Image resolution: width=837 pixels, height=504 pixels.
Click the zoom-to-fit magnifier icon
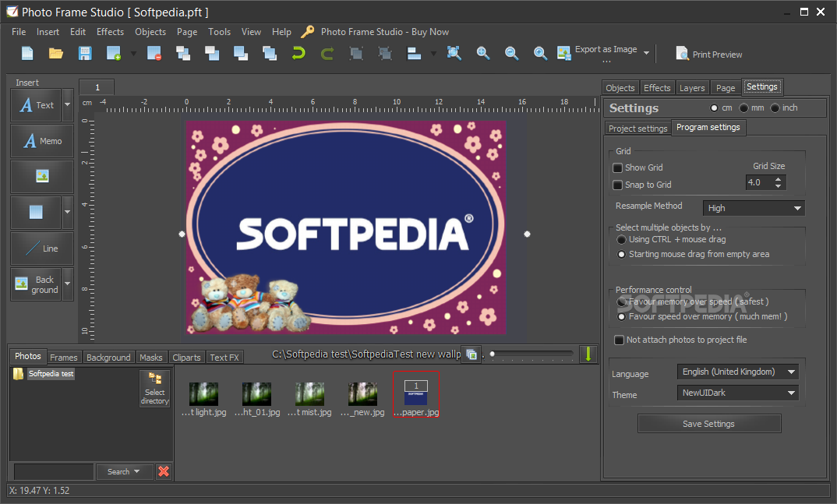click(454, 53)
